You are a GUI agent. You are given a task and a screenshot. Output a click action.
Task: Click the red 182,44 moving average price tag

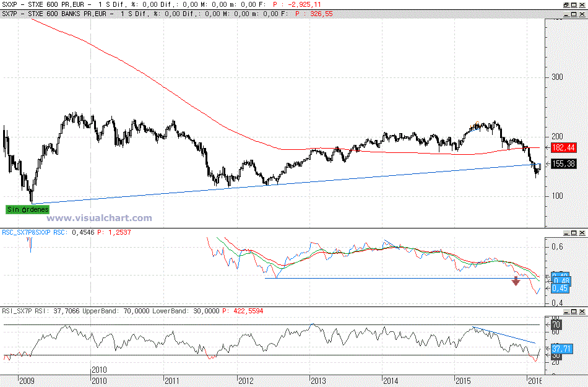[x=564, y=148]
